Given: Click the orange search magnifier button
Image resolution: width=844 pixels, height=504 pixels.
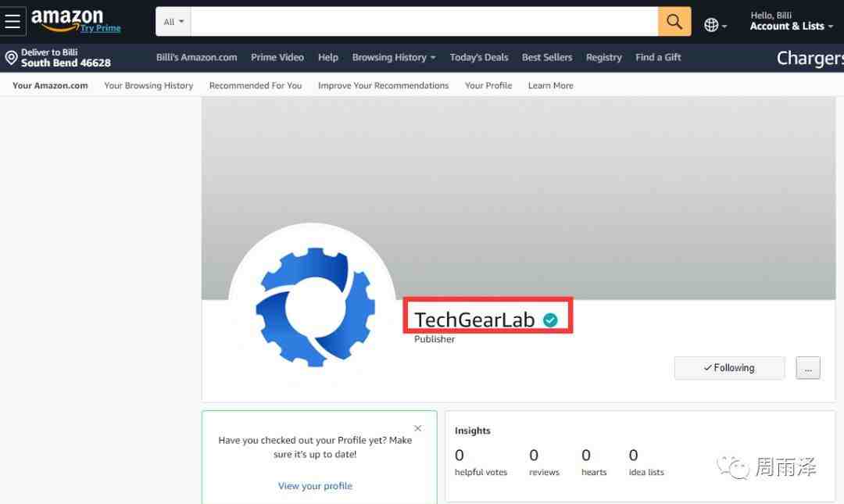Looking at the screenshot, I should coord(674,22).
